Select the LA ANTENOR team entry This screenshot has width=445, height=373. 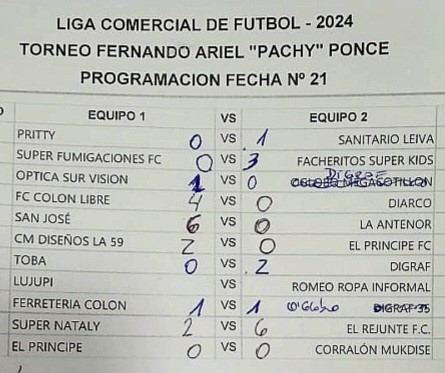pos(395,224)
